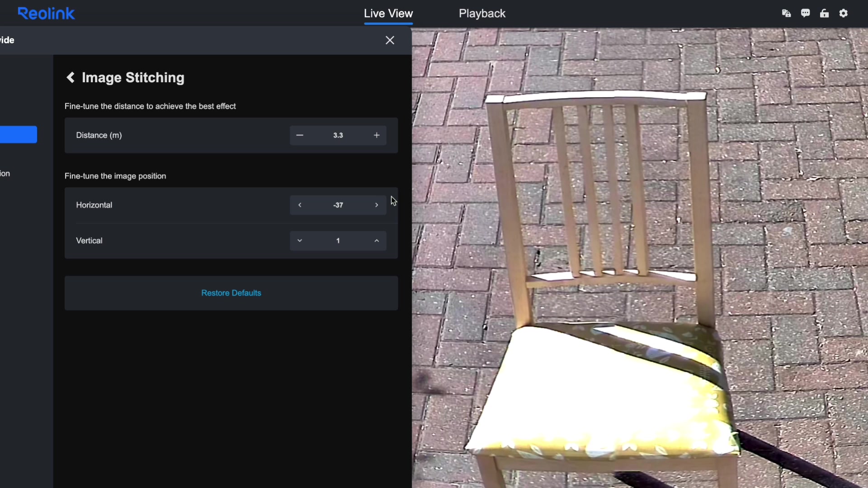Screen dimensions: 868x488
Task: Open settings via the gear icon
Action: coord(844,13)
